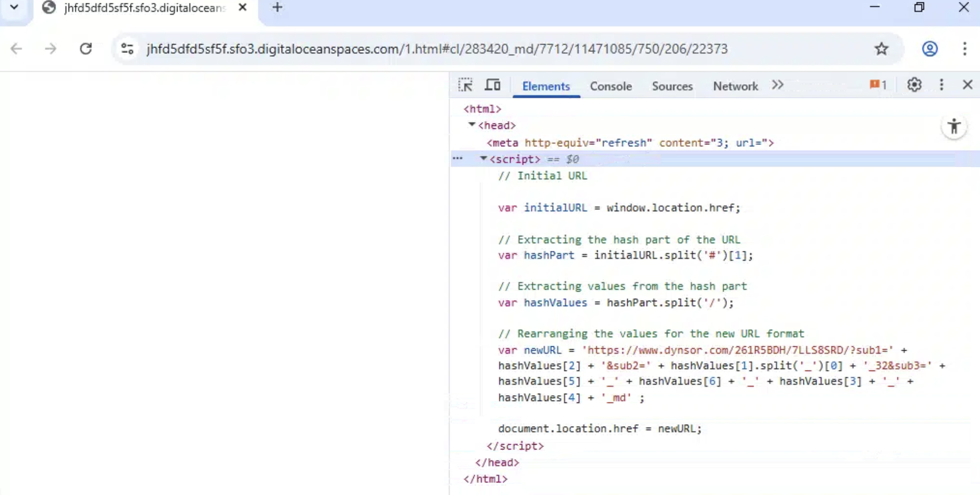This screenshot has width=980, height=495.
Task: Click the 'var hashValues' code line
Action: 616,303
